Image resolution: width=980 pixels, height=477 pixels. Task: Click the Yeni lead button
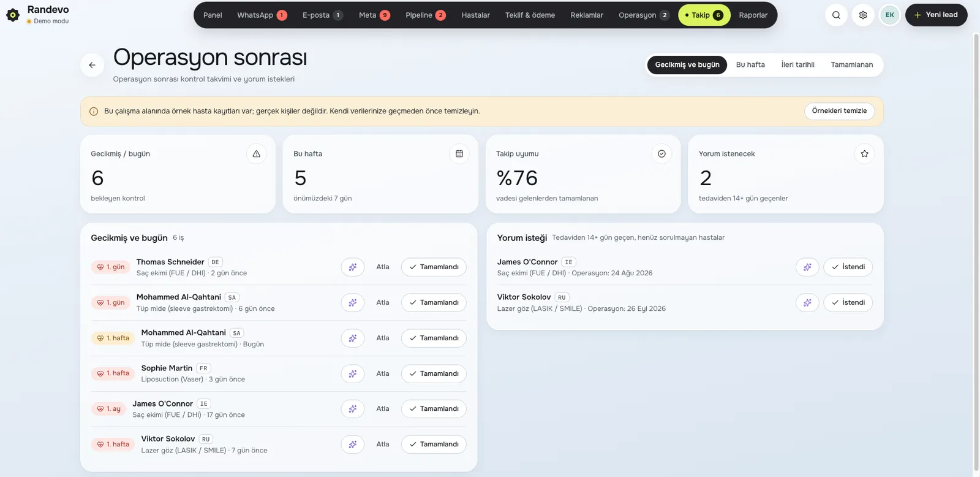tap(936, 15)
